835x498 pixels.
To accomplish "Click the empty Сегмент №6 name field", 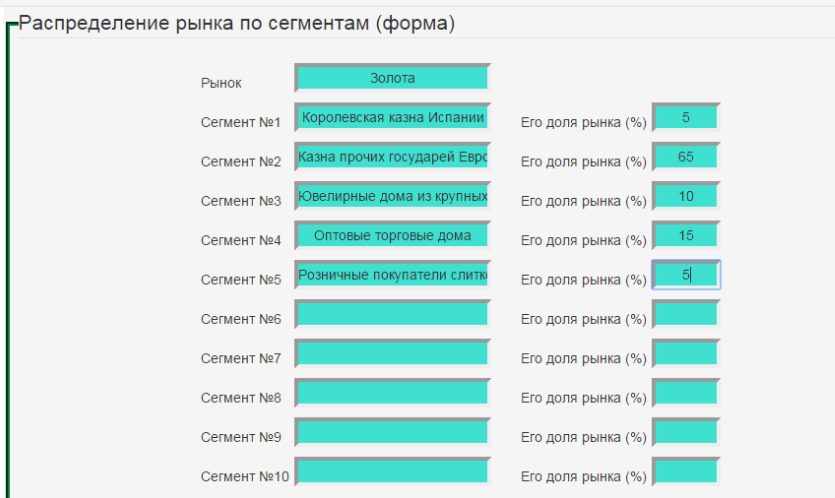I will coord(392,314).
